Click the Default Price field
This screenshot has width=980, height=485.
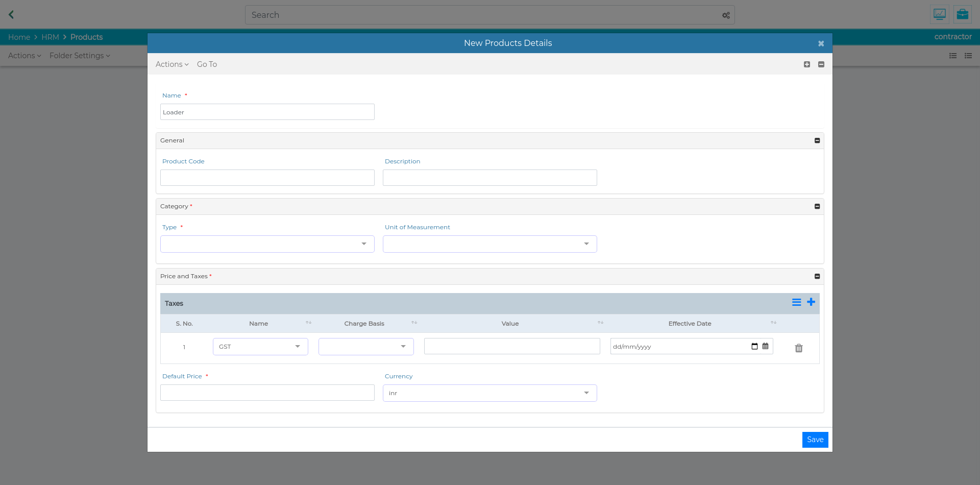pos(267,393)
